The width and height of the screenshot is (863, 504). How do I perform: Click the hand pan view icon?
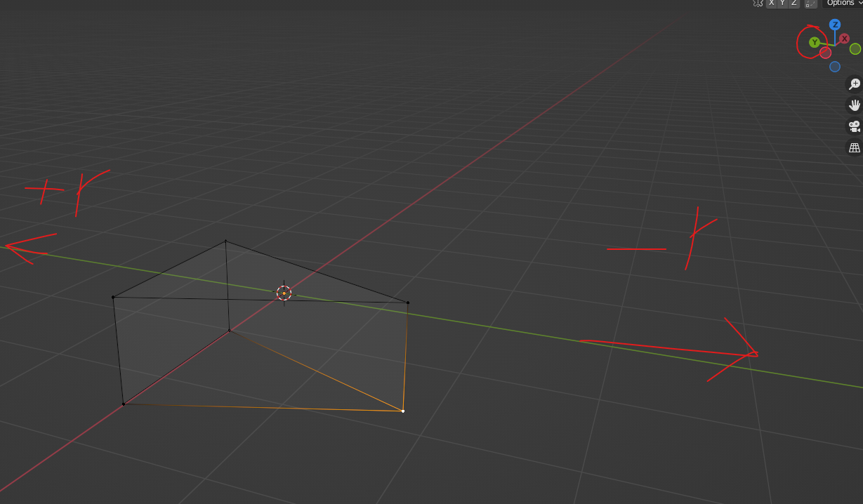coord(854,105)
